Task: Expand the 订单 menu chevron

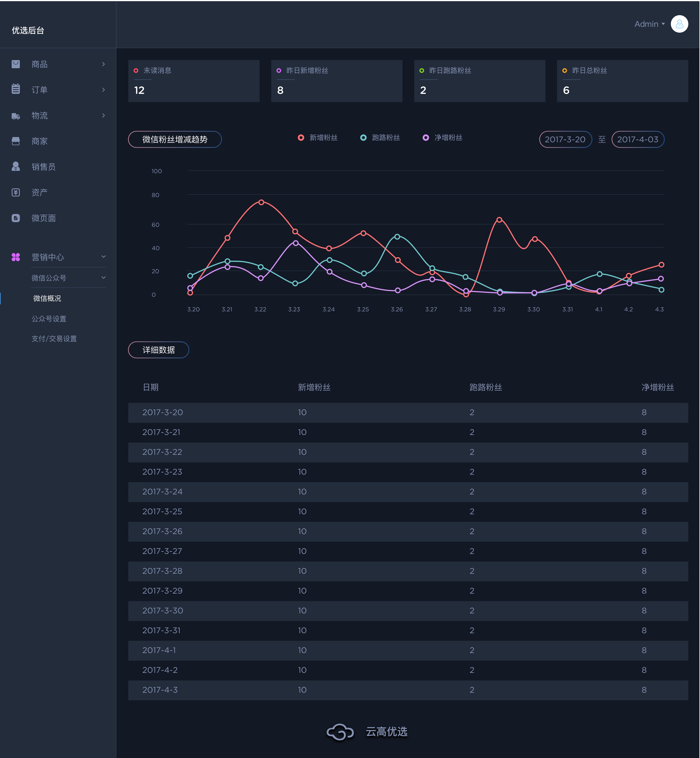Action: coord(103,90)
